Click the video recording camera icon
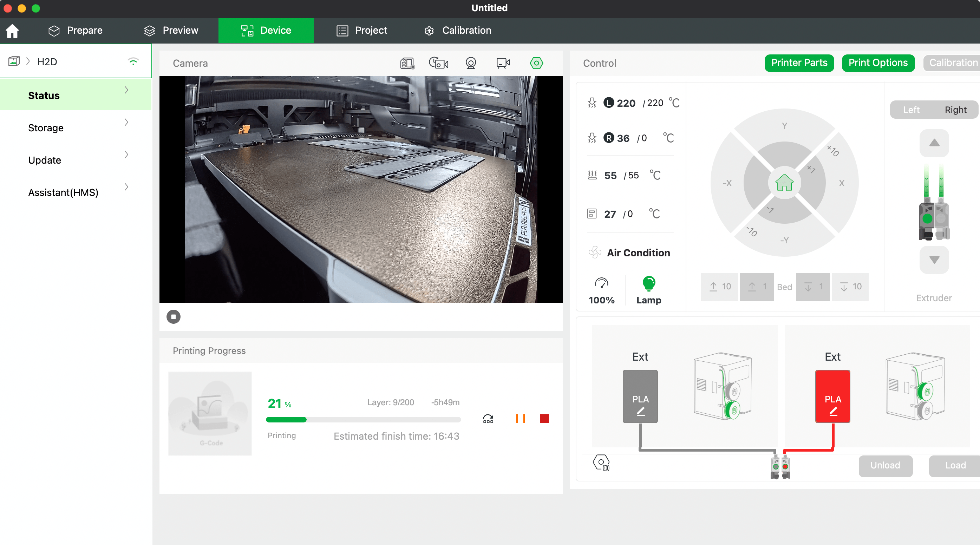 [503, 63]
